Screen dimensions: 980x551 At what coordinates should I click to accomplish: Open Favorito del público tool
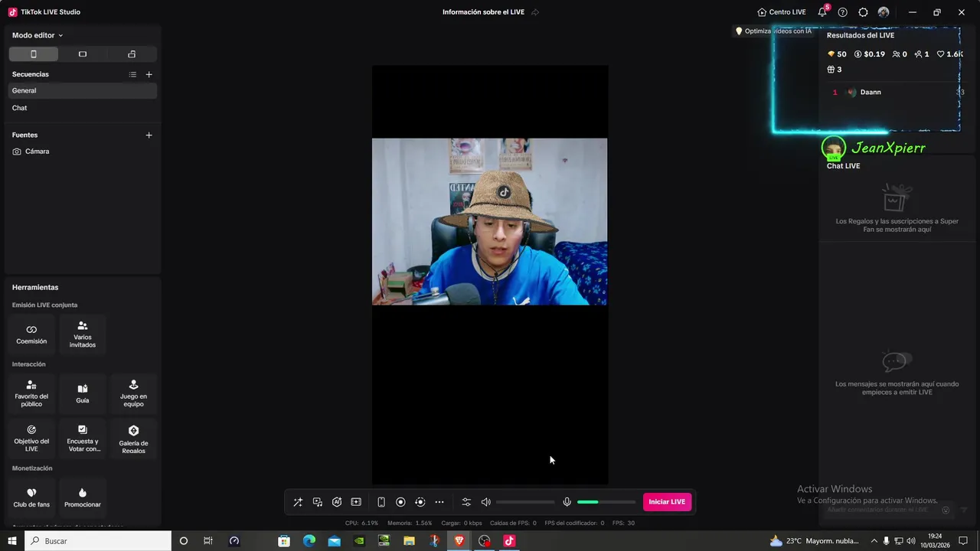click(31, 393)
